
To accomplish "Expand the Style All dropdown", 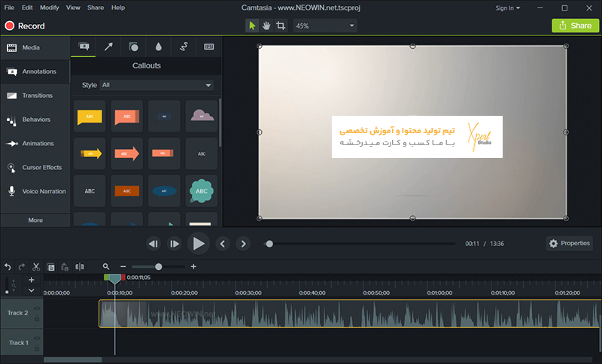I will [157, 85].
